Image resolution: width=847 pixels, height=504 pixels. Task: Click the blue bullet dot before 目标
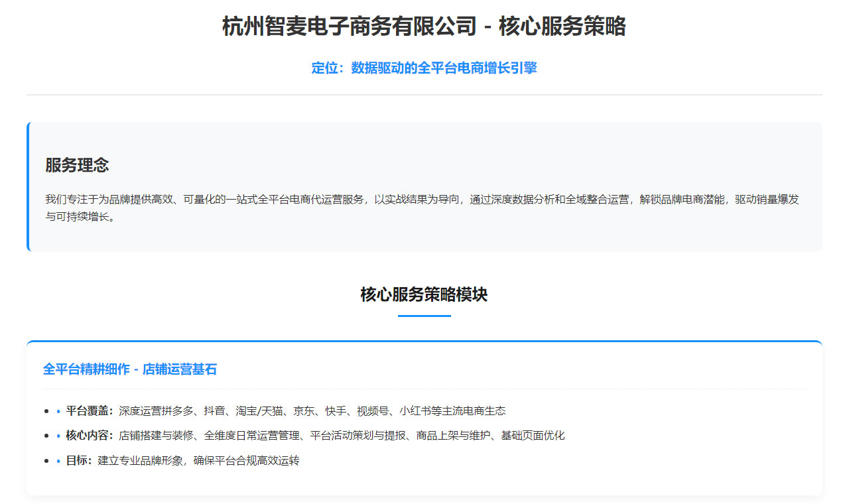[58, 462]
